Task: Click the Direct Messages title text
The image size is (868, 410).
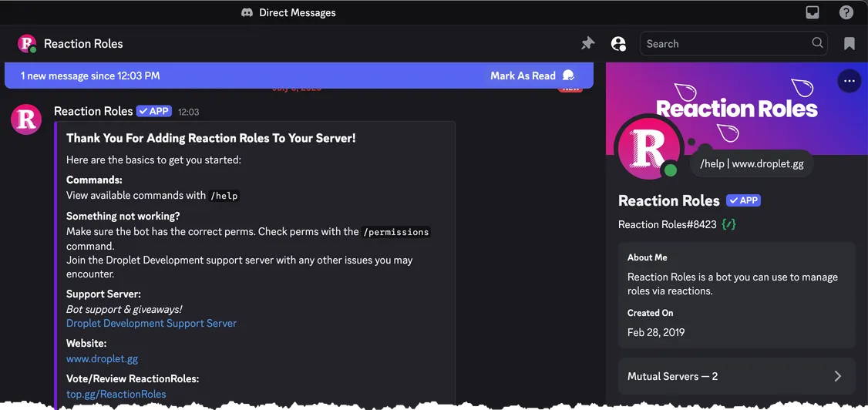Action: coord(298,13)
